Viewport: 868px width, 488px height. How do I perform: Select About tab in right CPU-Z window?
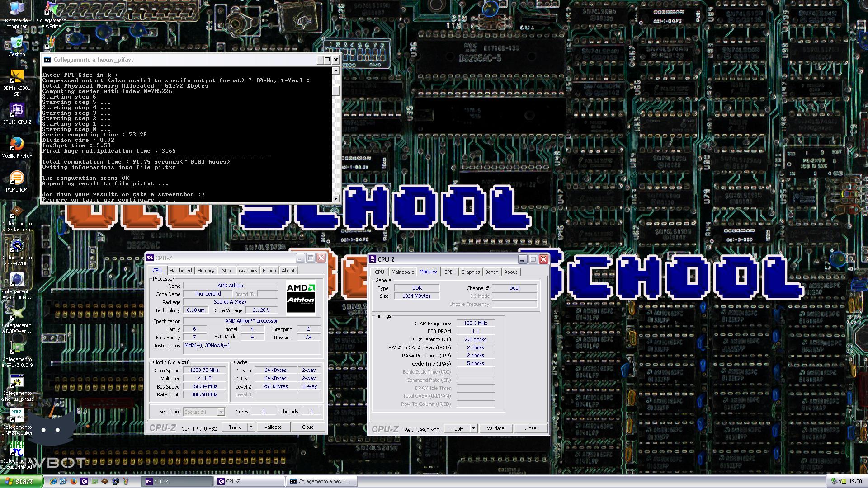pyautogui.click(x=511, y=272)
